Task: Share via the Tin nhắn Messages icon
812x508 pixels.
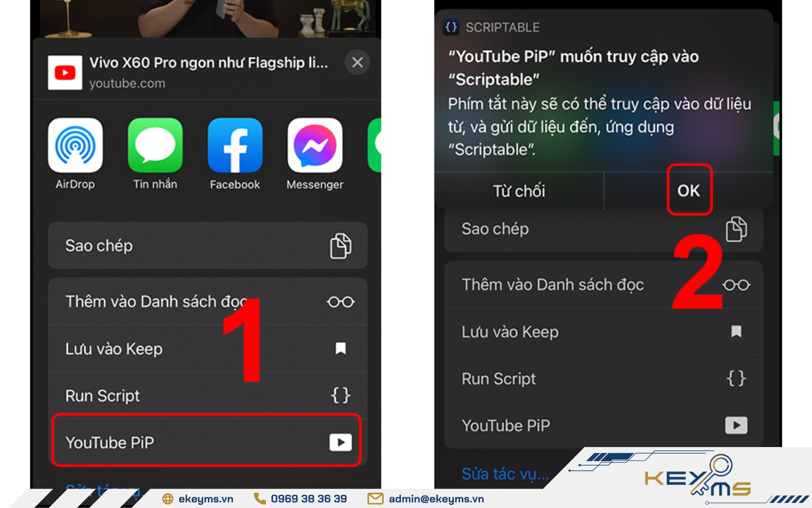Action: click(x=155, y=145)
